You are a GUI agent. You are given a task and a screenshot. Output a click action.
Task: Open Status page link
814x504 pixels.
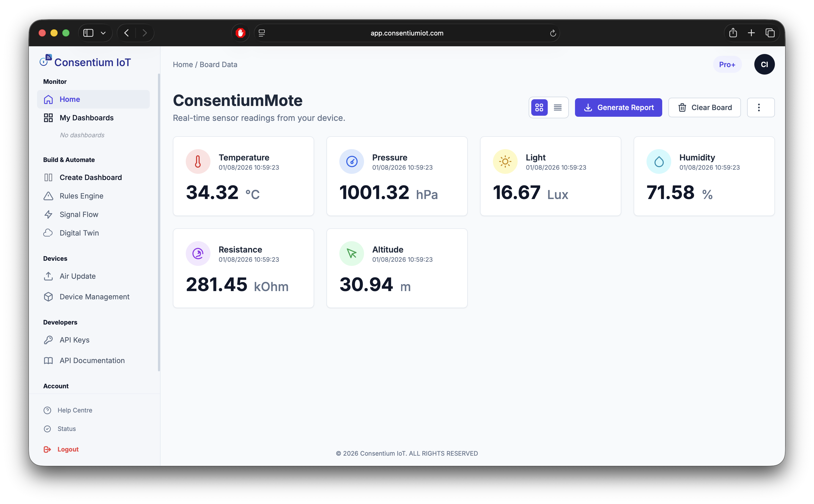click(x=60, y=429)
